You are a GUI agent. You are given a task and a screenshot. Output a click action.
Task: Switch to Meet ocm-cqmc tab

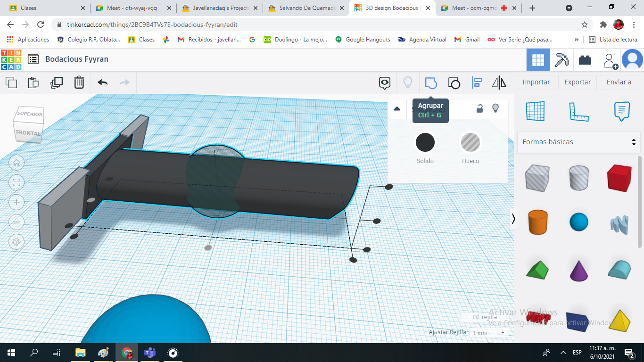(478, 8)
